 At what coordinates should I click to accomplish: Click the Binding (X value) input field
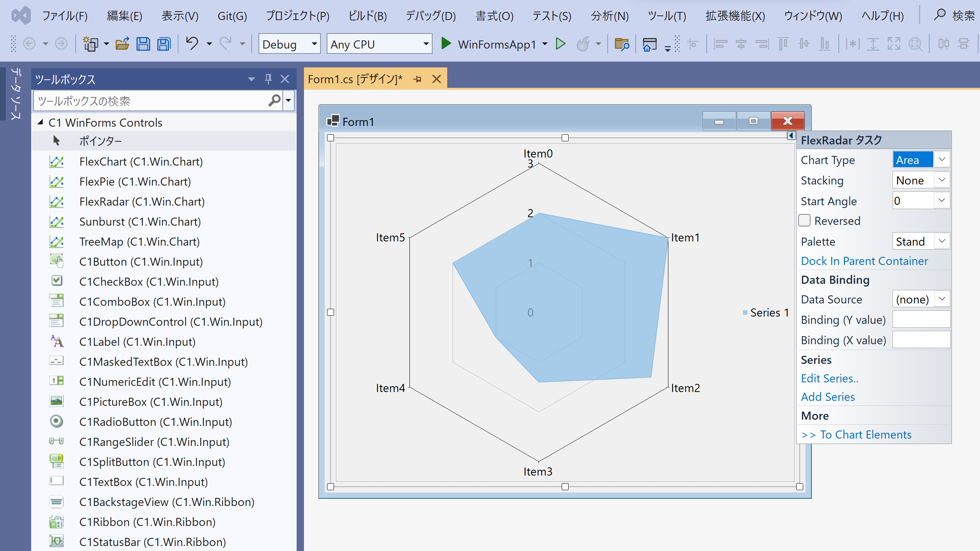[x=921, y=340]
